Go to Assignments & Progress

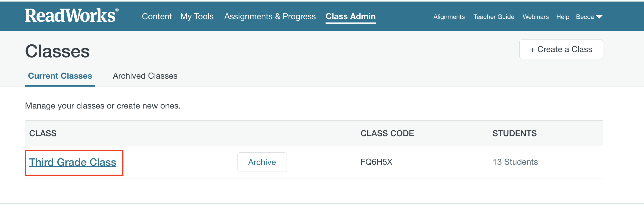270,16
